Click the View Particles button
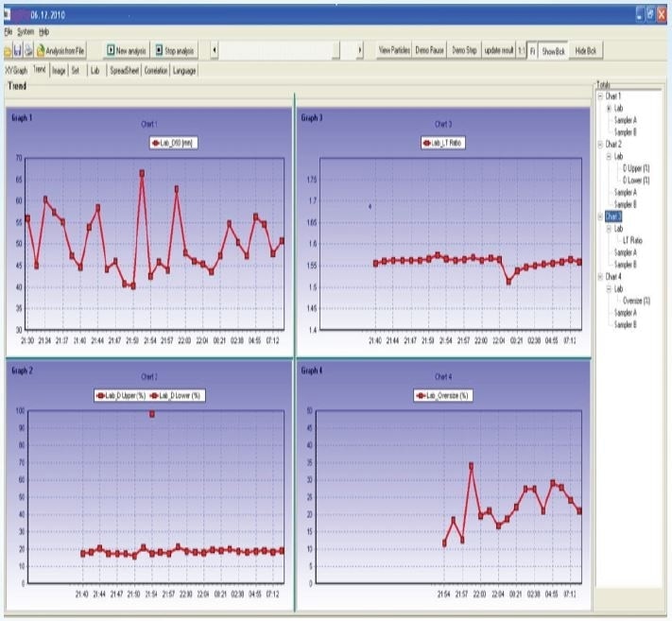The image size is (672, 621). click(394, 50)
